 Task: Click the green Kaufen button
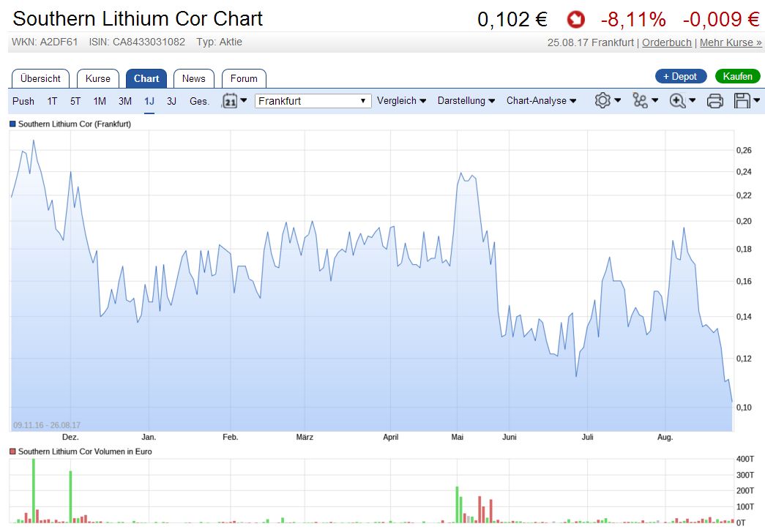click(737, 75)
